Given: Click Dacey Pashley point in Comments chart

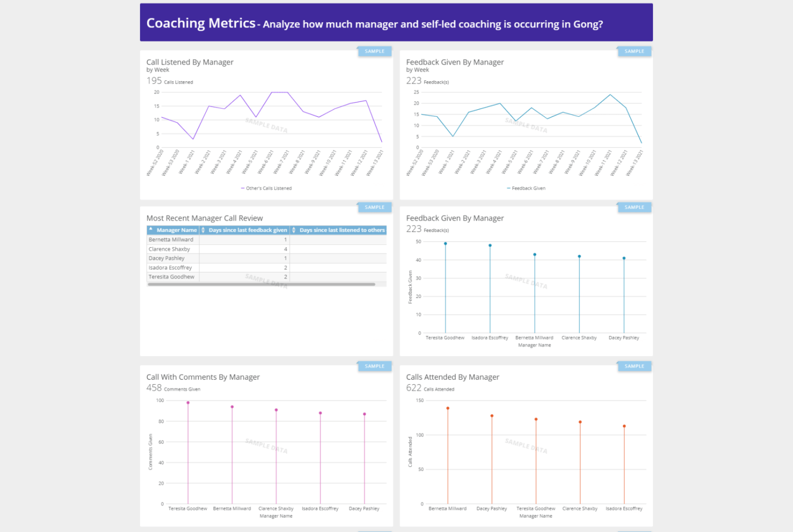Looking at the screenshot, I should 364,414.
